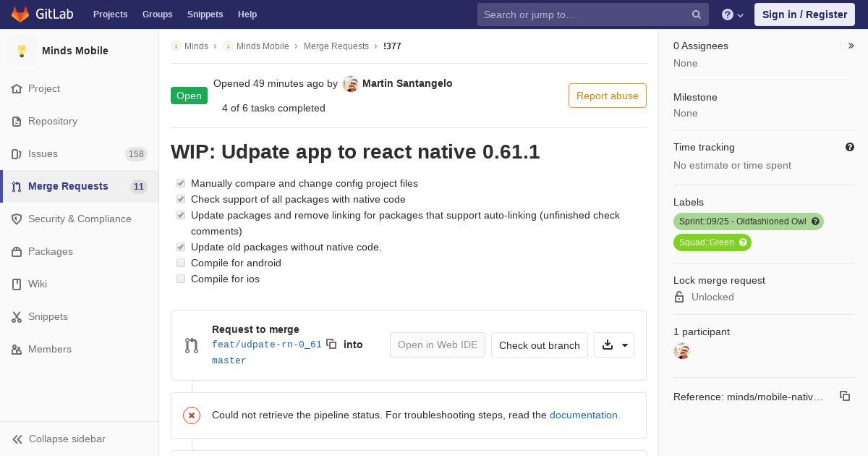Click the Issues icon in sidebar
868x456 pixels.
(17, 153)
